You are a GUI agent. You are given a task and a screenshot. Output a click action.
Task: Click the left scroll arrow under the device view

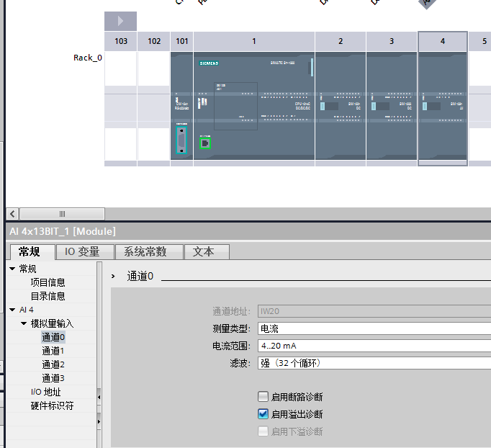(x=12, y=214)
